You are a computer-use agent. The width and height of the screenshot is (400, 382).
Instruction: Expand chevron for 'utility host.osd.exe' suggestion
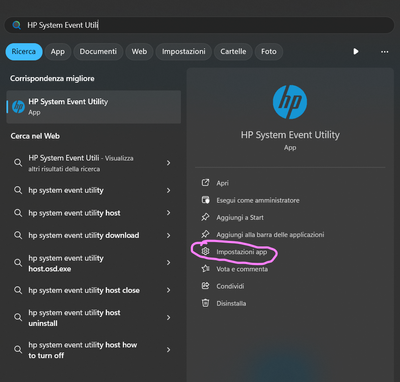click(168, 263)
